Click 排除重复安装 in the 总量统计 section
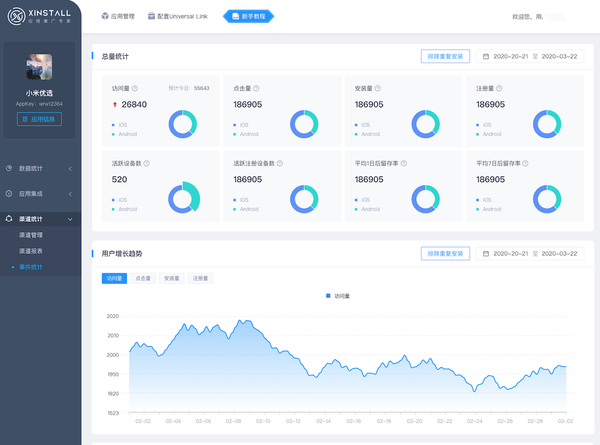This screenshot has height=445, width=600. [445, 56]
